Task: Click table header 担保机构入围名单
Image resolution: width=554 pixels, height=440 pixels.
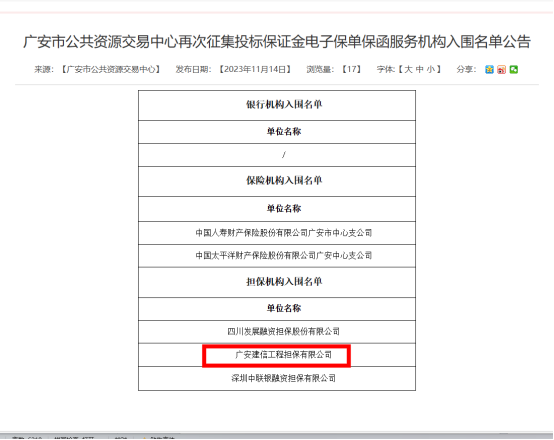Action: tap(277, 282)
